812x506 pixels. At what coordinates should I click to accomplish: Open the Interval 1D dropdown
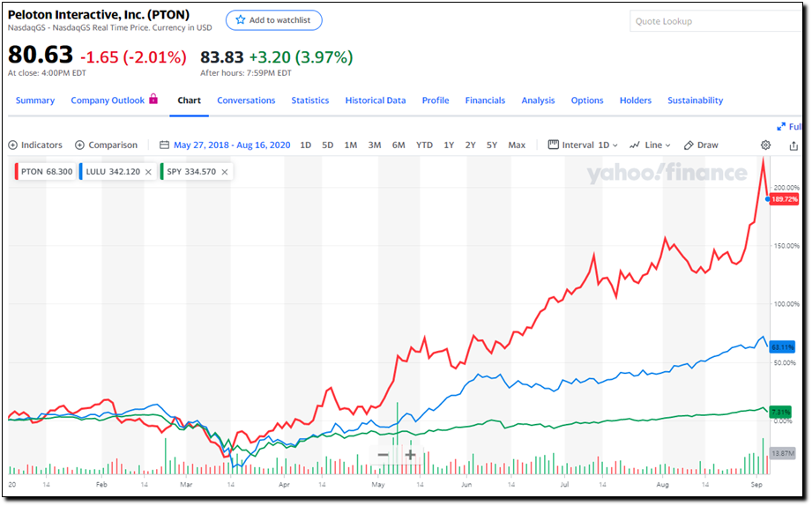(x=583, y=145)
